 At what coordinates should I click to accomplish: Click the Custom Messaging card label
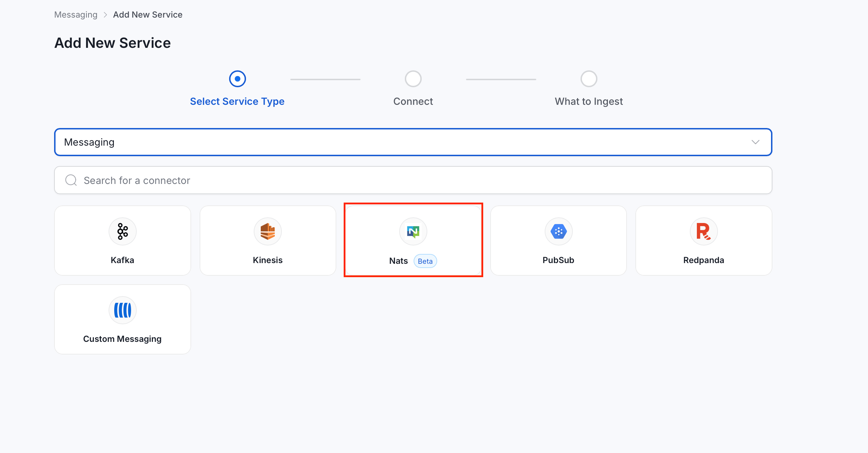tap(122, 339)
